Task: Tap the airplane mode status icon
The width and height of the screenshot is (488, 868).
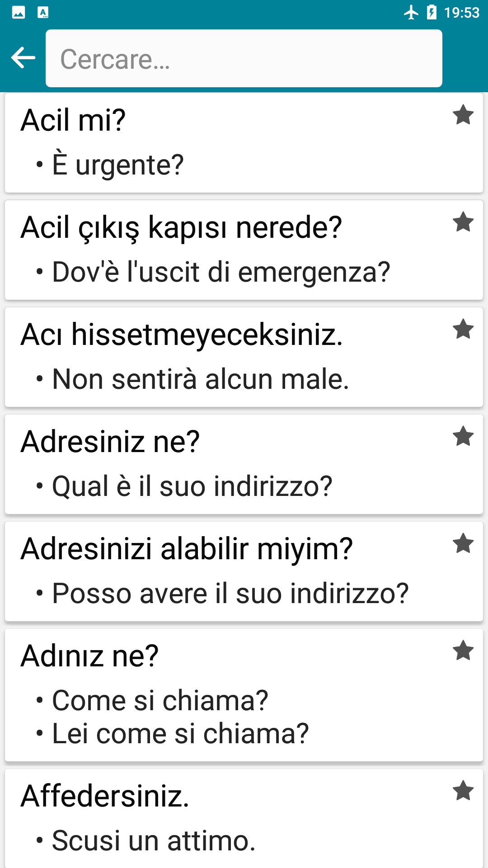Action: point(411,12)
